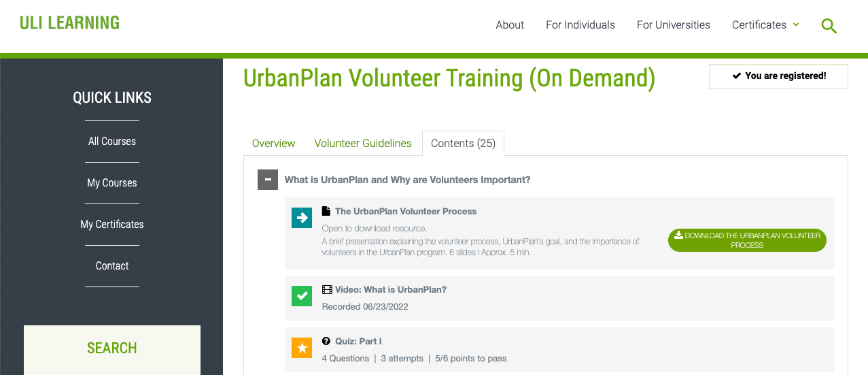Go to All Courses quick link
Screen dimensions: 868x375
tap(112, 142)
